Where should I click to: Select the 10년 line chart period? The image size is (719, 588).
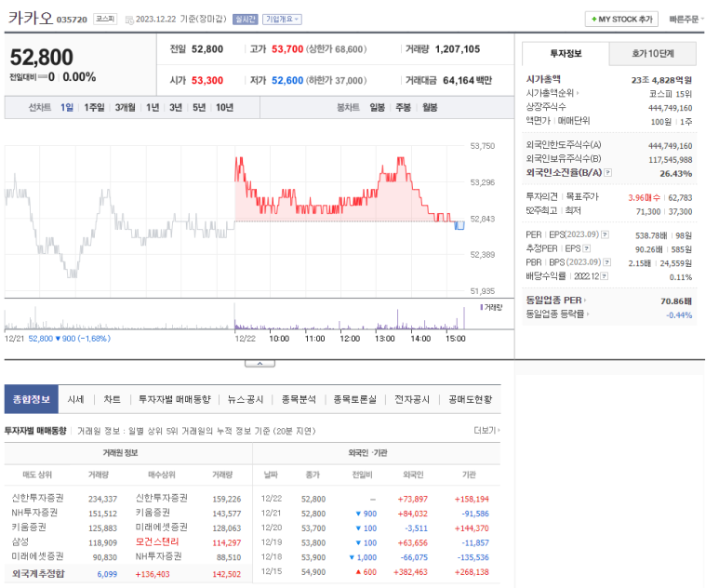[225, 107]
